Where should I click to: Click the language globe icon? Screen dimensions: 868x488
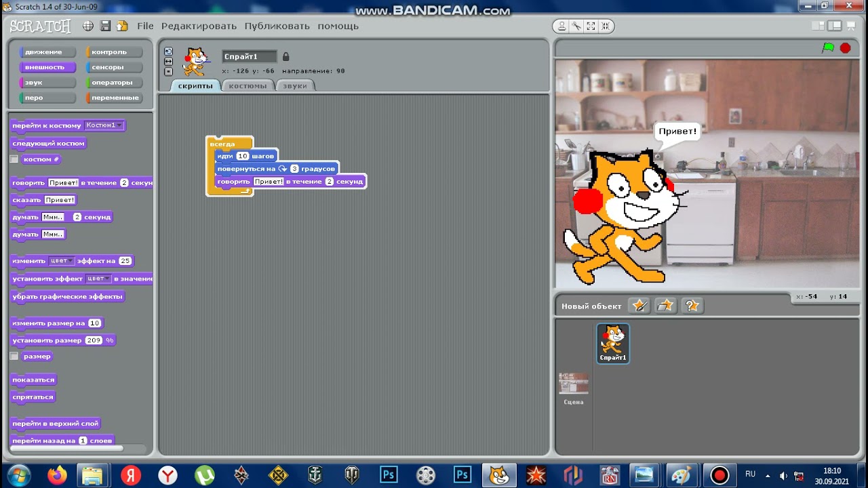tap(88, 26)
